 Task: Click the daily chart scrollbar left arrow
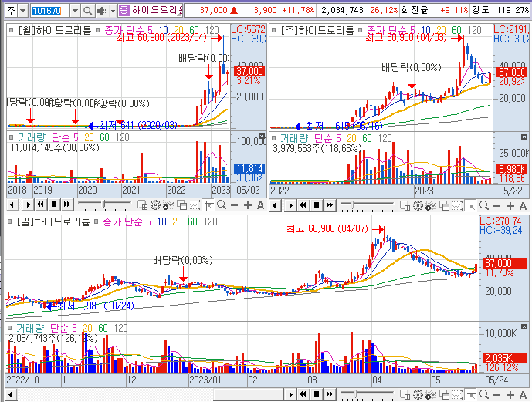point(11,394)
